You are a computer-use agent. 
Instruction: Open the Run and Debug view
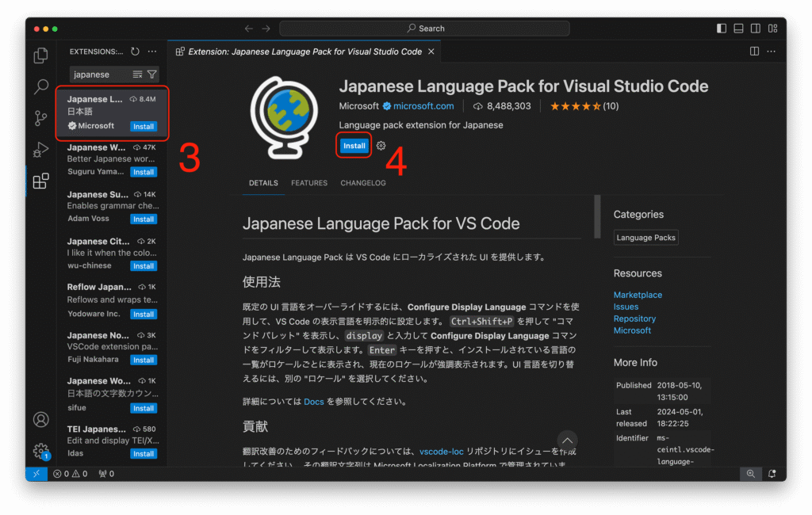[x=41, y=150]
